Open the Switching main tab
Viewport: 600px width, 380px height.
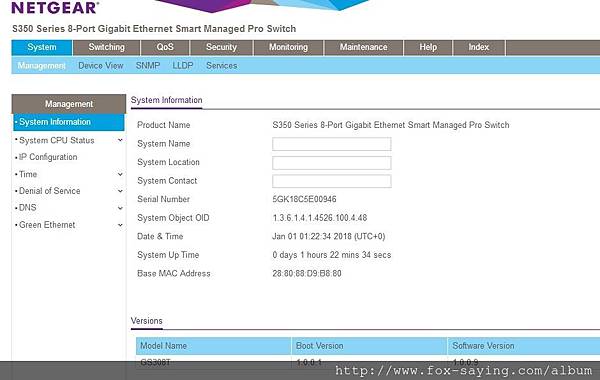pyautogui.click(x=106, y=47)
